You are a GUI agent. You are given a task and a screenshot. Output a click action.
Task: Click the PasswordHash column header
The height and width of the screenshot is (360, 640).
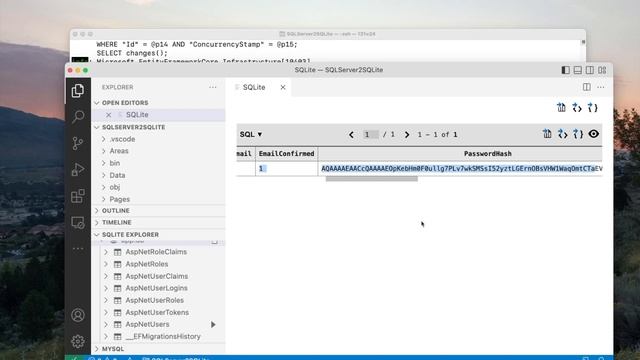point(487,153)
